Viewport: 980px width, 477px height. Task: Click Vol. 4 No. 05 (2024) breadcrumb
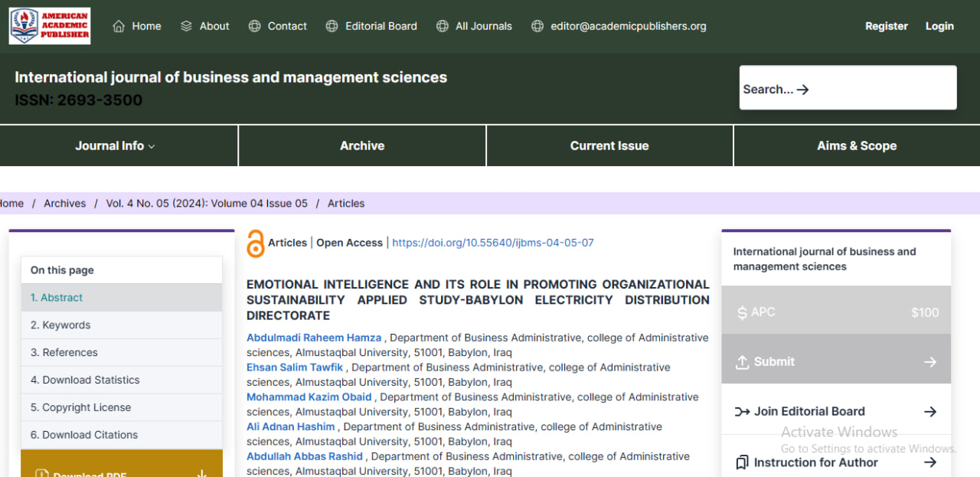tap(207, 204)
